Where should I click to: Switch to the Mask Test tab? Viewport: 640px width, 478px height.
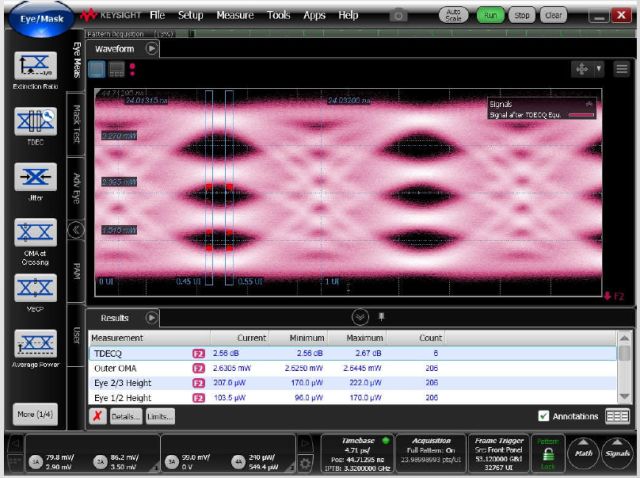point(76,127)
